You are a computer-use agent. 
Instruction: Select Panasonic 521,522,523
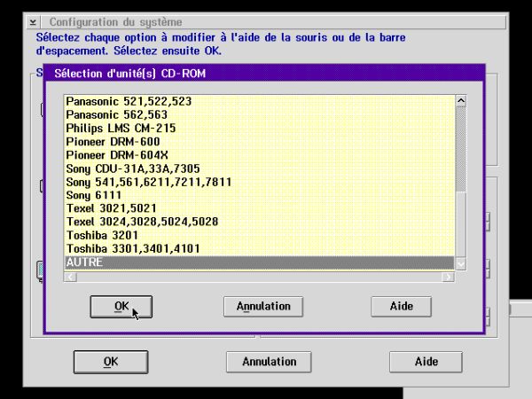260,101
